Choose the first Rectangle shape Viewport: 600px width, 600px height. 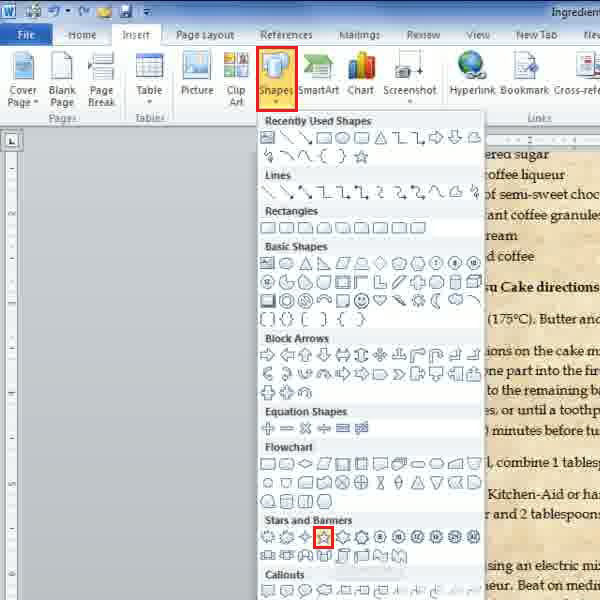coord(267,228)
